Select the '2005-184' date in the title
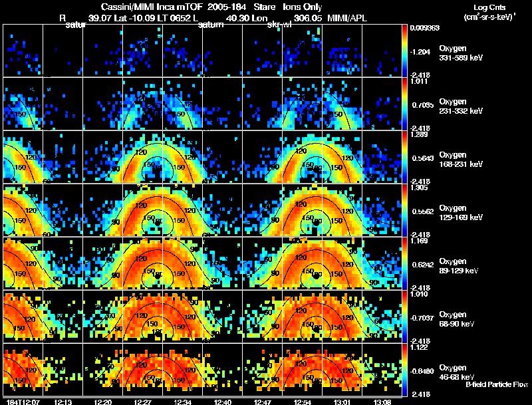 [226, 7]
